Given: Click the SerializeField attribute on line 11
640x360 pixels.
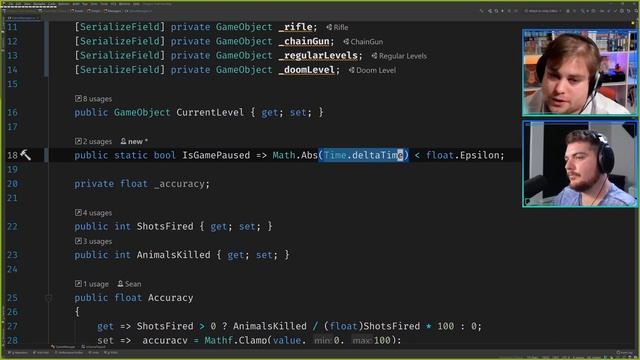Looking at the screenshot, I should click(120, 27).
